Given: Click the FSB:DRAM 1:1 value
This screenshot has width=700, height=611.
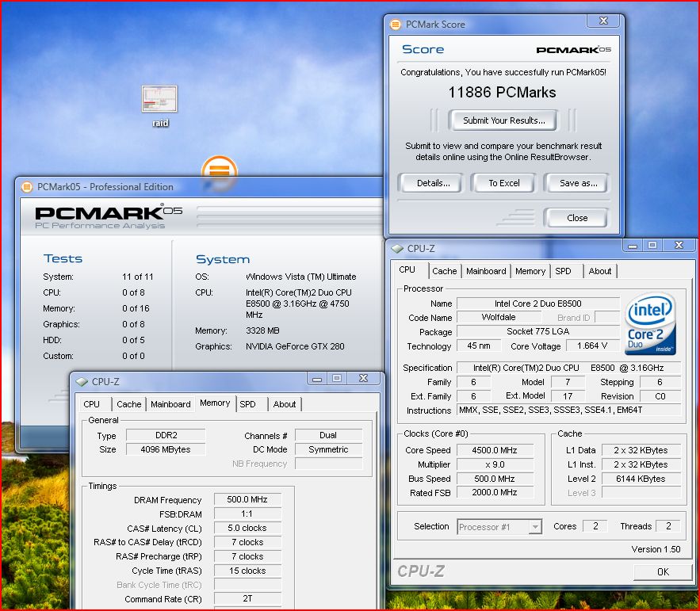Looking at the screenshot, I should click(247, 514).
